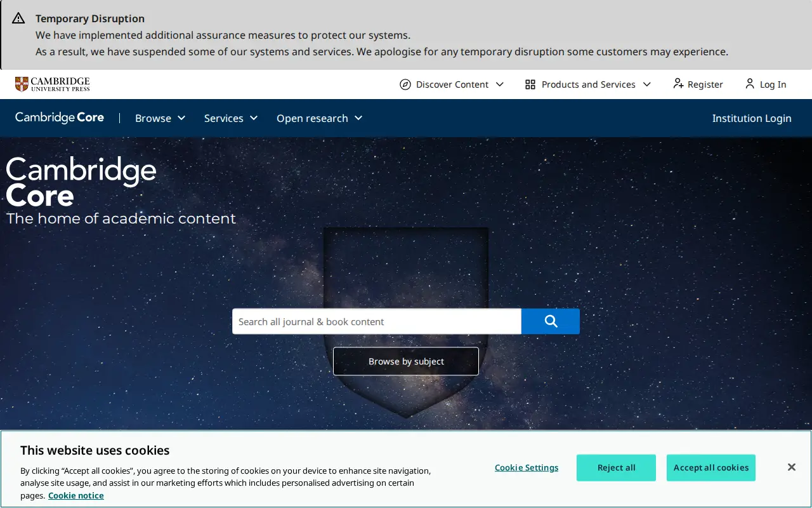Open Institution Login
812x508 pixels.
(x=752, y=118)
